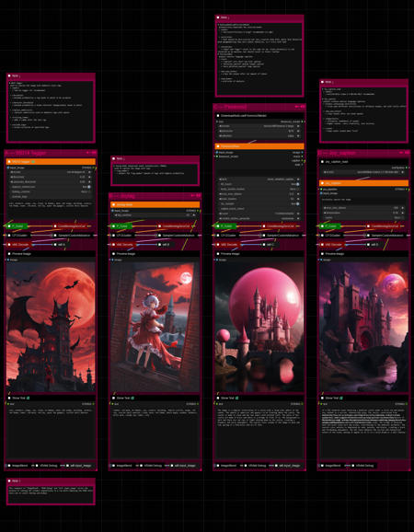Increase the temperature value in Joy_caption node
The width and height of the screenshot is (414, 532).
click(x=402, y=213)
